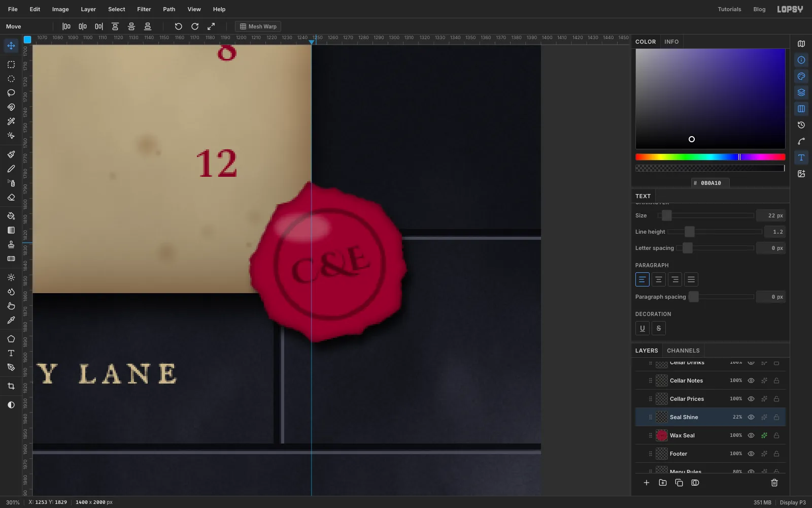Switch to the Channels tab

[x=683, y=351]
